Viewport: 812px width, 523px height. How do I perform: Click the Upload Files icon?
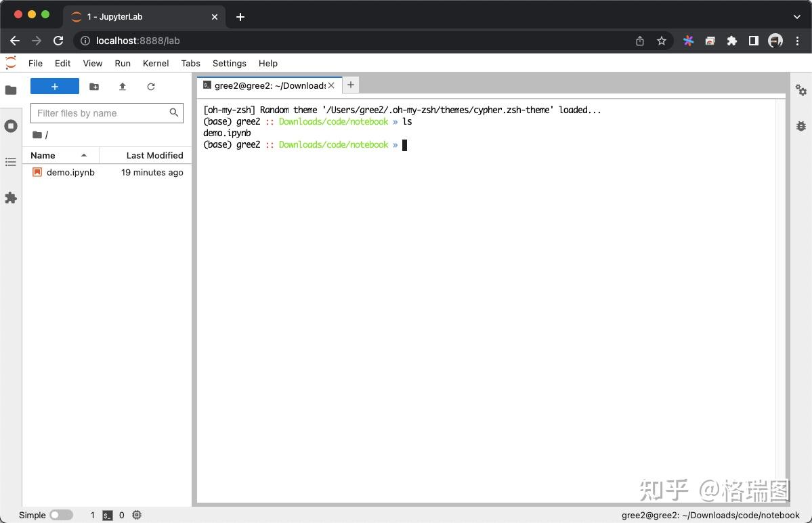[123, 87]
